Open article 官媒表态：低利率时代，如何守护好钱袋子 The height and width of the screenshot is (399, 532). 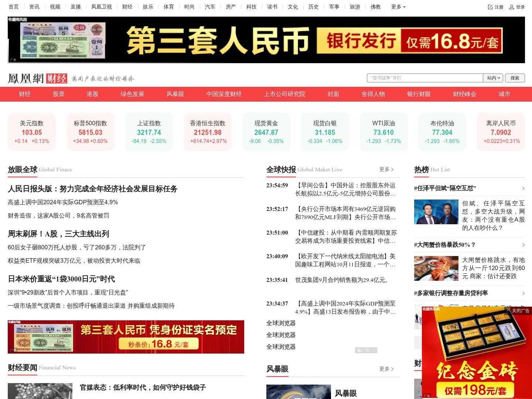(143, 387)
